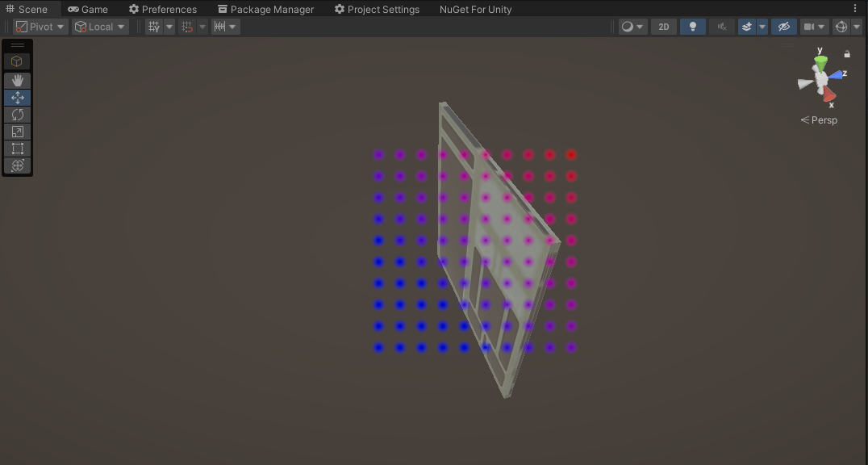Select the Move tool in the sidebar
The width and height of the screenshot is (868, 465).
click(17, 97)
